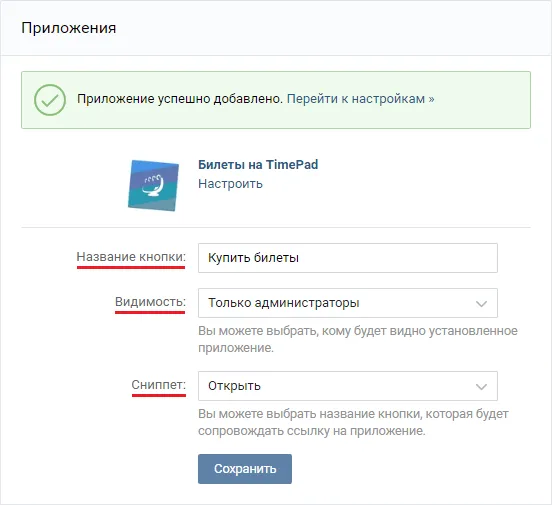Expand the 'Сниппет' dropdown showing 'Открыть'

[348, 386]
